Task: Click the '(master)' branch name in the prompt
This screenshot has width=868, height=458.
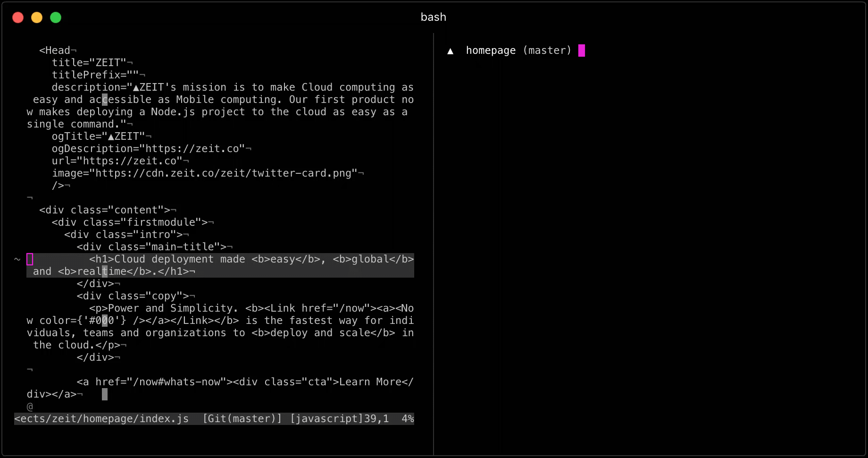Action: pos(547,51)
